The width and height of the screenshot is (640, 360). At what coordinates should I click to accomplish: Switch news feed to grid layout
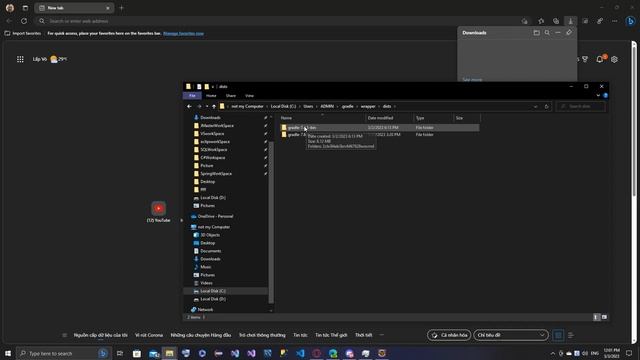point(558,335)
